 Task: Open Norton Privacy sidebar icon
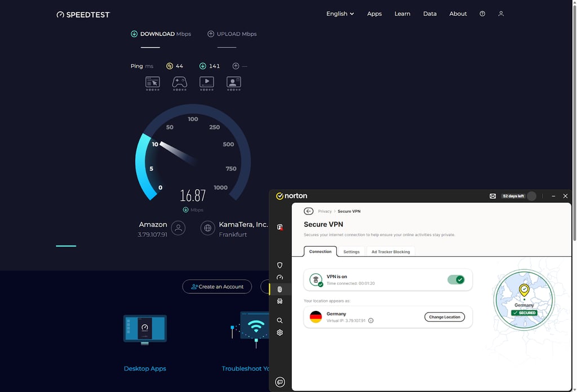279,289
